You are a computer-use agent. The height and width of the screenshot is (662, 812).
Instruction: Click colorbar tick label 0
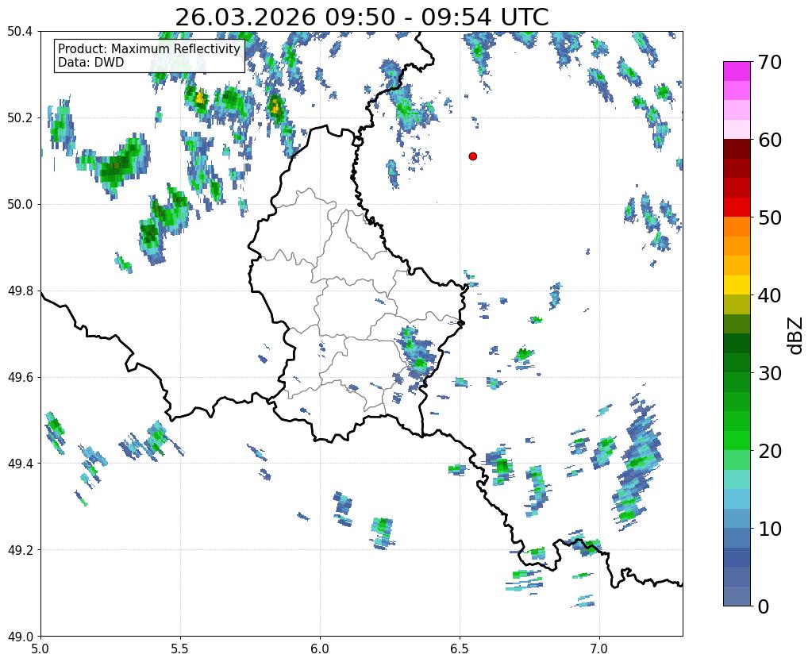[x=764, y=606]
